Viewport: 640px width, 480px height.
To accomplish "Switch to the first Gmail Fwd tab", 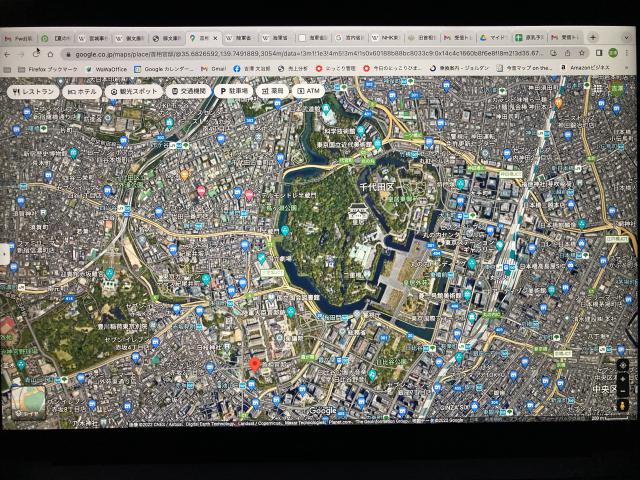I will click(x=18, y=38).
